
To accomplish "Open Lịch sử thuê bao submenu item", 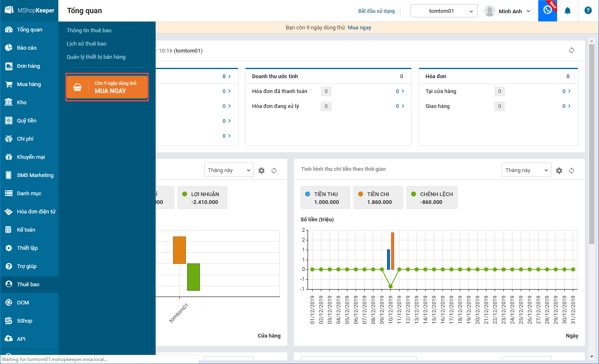I will 87,43.
